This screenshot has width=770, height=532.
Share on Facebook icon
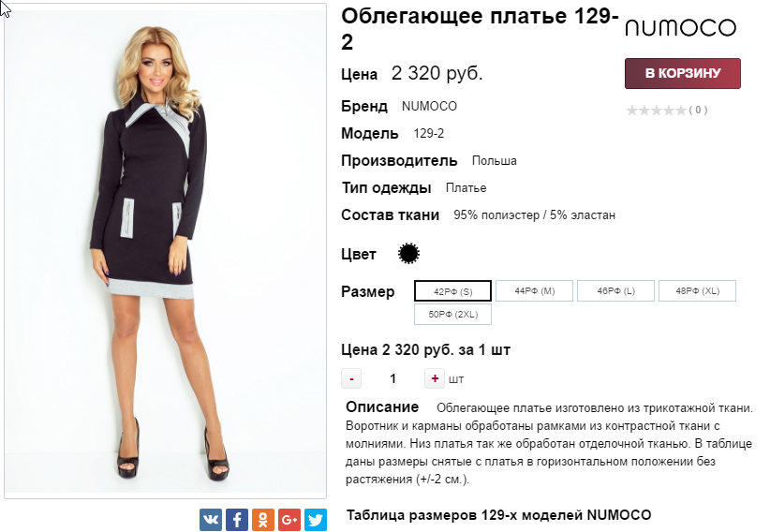[x=237, y=519]
